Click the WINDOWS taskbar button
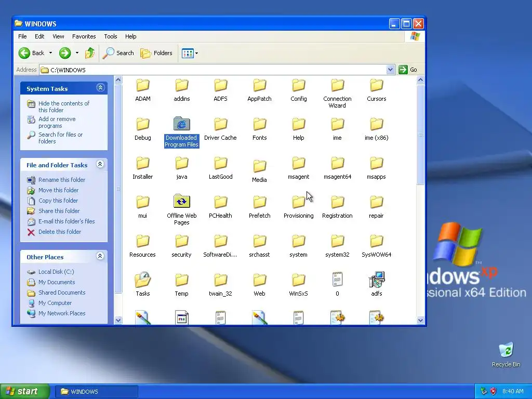This screenshot has height=399, width=532. [x=96, y=392]
